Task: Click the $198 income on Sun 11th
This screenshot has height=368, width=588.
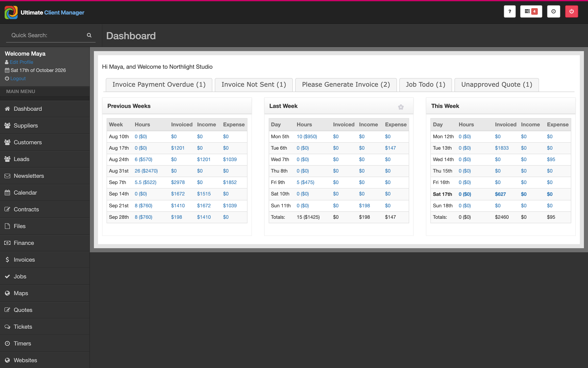Action: tap(364, 206)
